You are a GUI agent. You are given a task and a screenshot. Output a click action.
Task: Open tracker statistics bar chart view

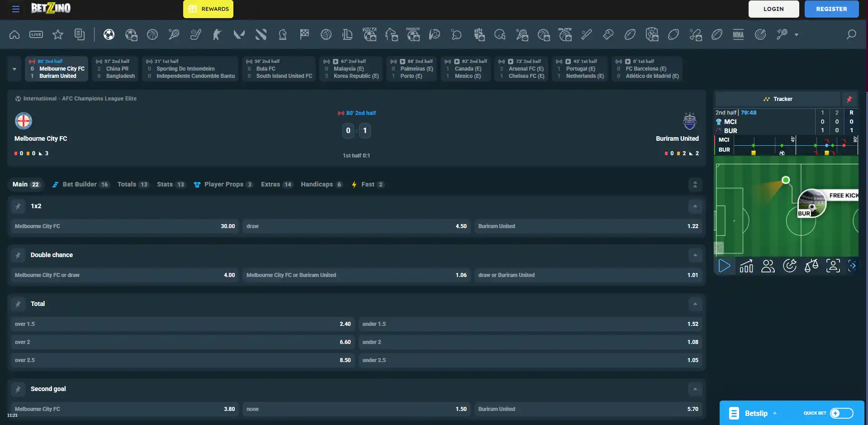pos(746,266)
